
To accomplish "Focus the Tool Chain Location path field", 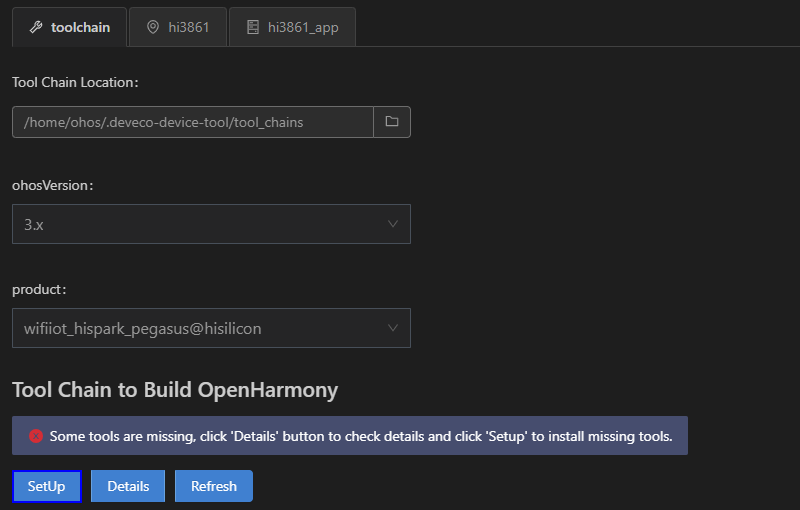I will pos(193,122).
